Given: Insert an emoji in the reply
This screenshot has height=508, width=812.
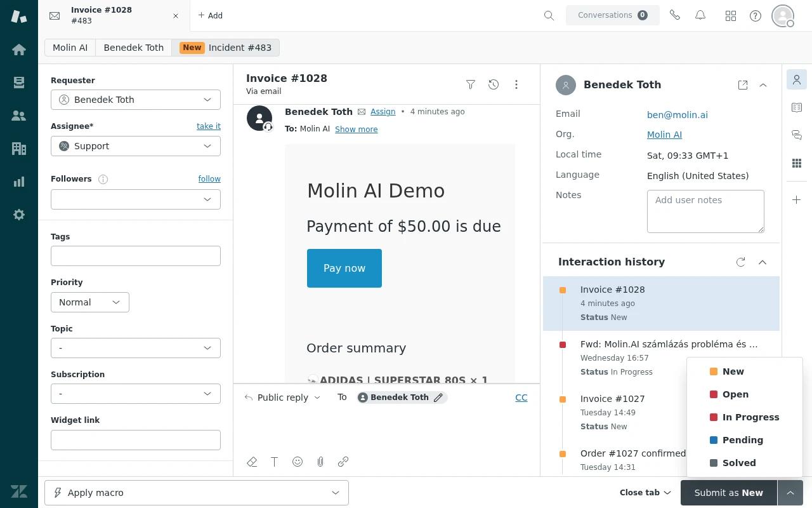Looking at the screenshot, I should pos(298,462).
